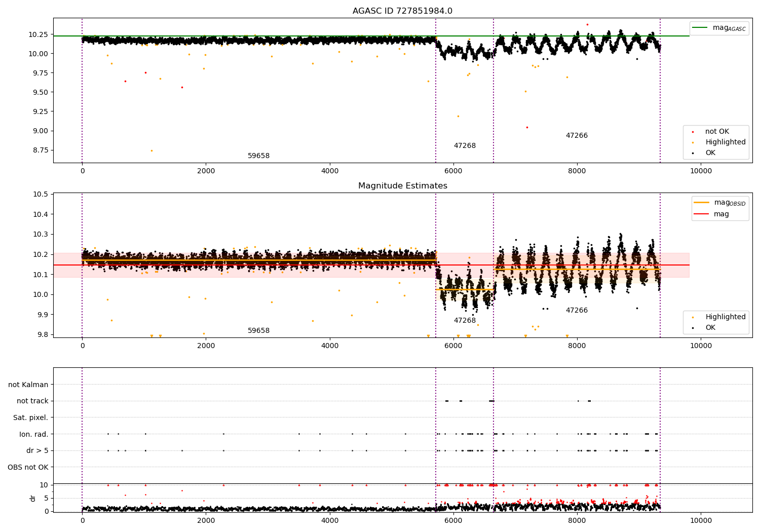The image size is (760, 532).
Task: Click the 'Ion. rad.' axis label
Action: (x=34, y=435)
